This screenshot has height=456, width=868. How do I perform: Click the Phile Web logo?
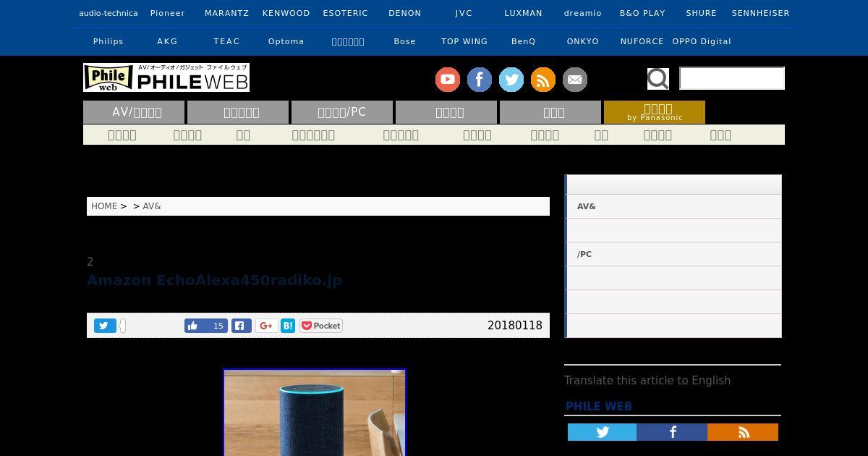(166, 77)
